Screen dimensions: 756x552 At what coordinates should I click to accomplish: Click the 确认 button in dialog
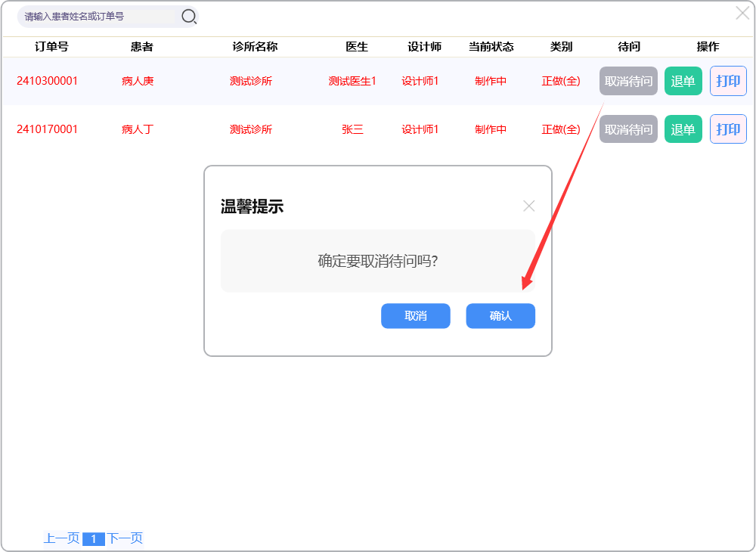pyautogui.click(x=500, y=316)
